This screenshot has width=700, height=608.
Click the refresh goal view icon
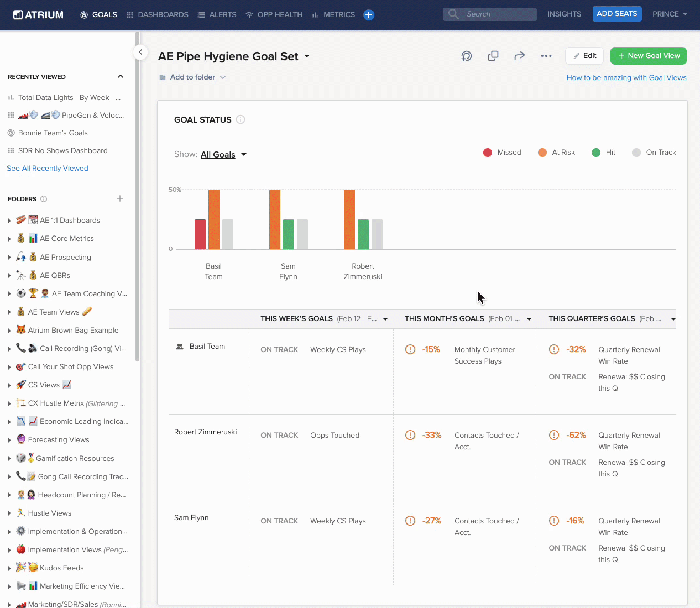(x=467, y=56)
